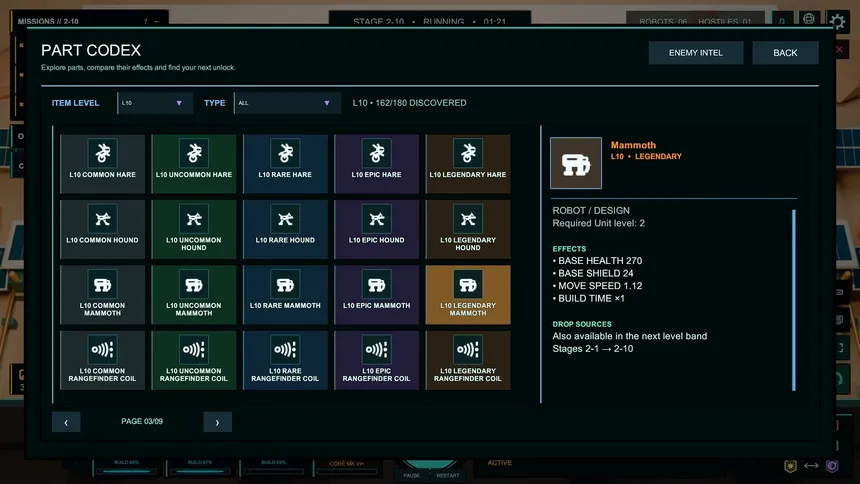Open the Type filter dropdown
This screenshot has width=860, height=484.
click(x=287, y=103)
